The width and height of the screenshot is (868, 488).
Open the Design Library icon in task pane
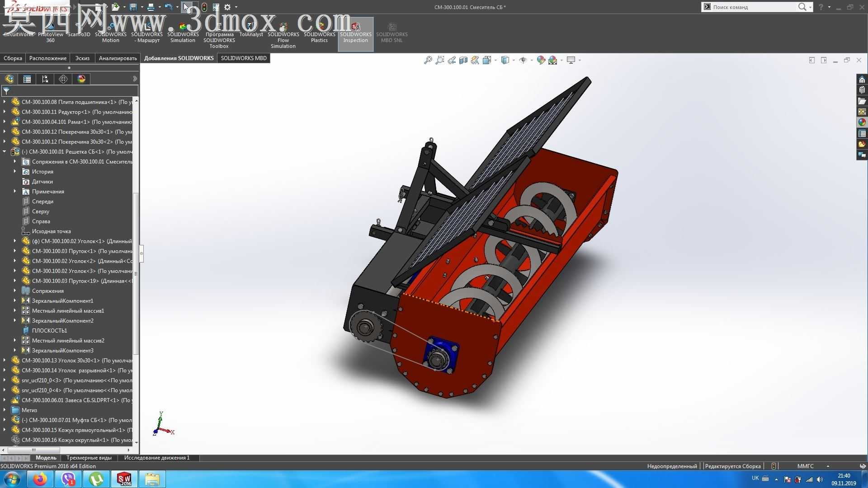tap(862, 90)
